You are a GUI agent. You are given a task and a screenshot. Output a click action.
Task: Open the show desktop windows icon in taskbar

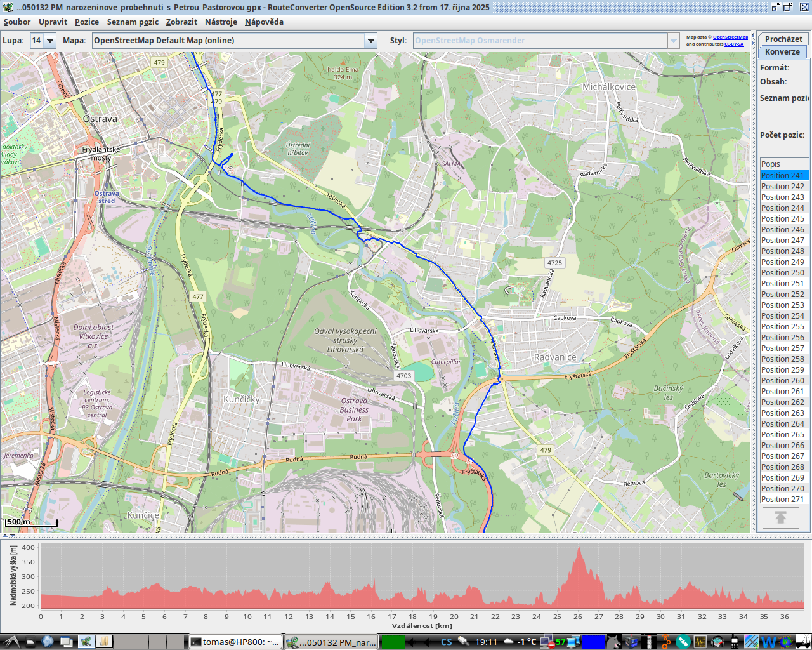(x=67, y=642)
